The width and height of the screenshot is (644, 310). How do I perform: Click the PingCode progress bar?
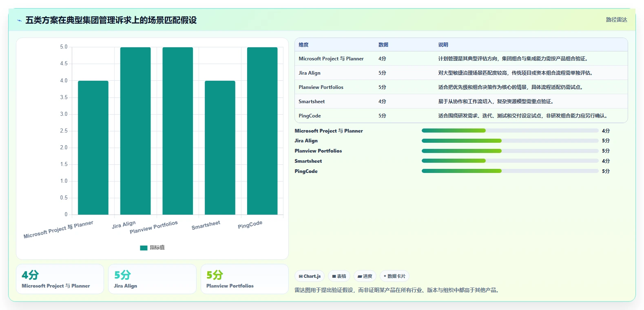(510, 171)
